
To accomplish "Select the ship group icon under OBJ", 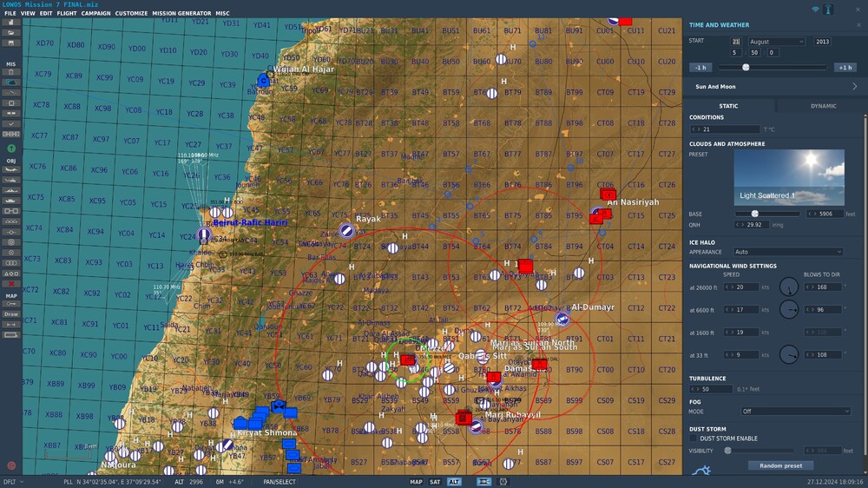I will pos(10,190).
